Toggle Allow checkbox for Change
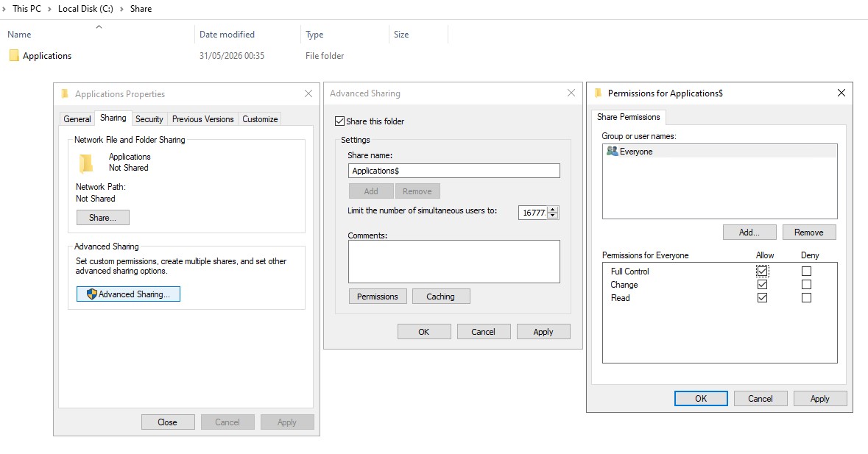The width and height of the screenshot is (868, 454). (x=762, y=284)
